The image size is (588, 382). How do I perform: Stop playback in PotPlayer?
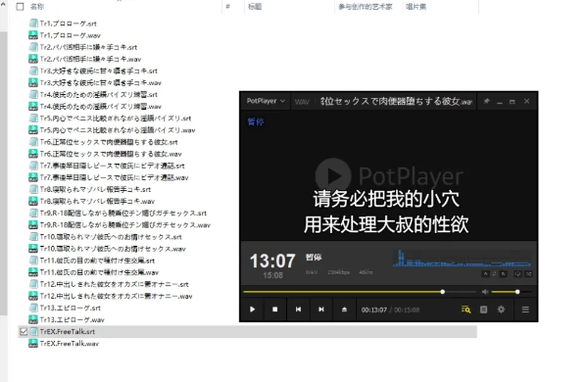pos(275,309)
